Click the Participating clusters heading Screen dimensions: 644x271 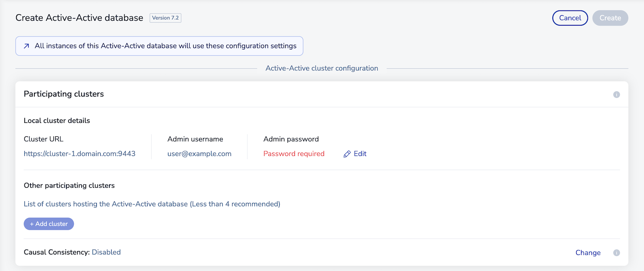(x=64, y=94)
